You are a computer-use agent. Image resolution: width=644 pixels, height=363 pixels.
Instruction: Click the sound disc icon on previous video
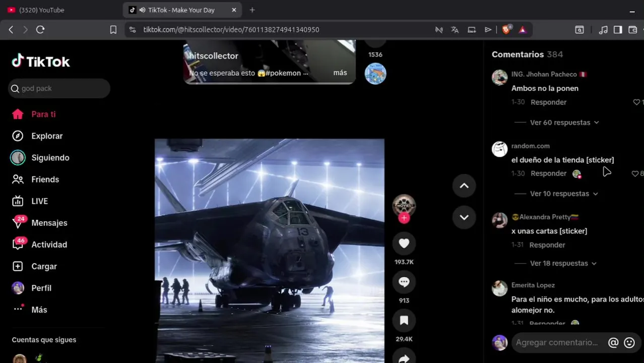click(375, 74)
